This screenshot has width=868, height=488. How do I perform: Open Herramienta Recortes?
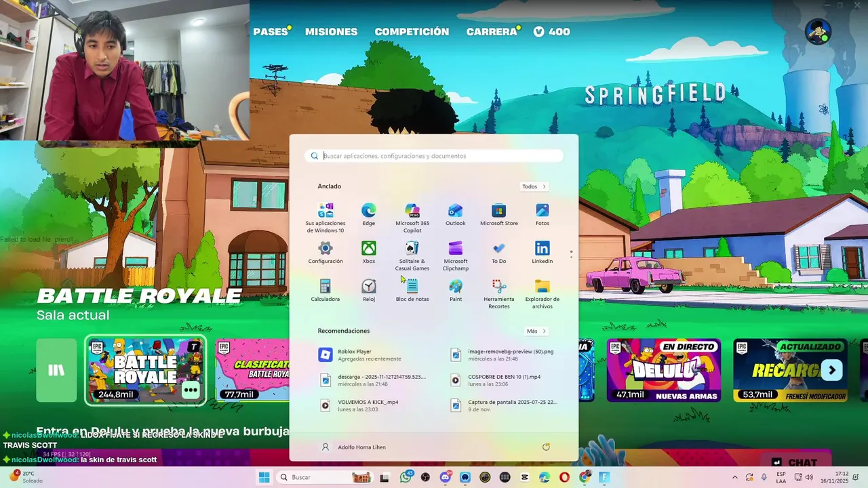coord(498,293)
